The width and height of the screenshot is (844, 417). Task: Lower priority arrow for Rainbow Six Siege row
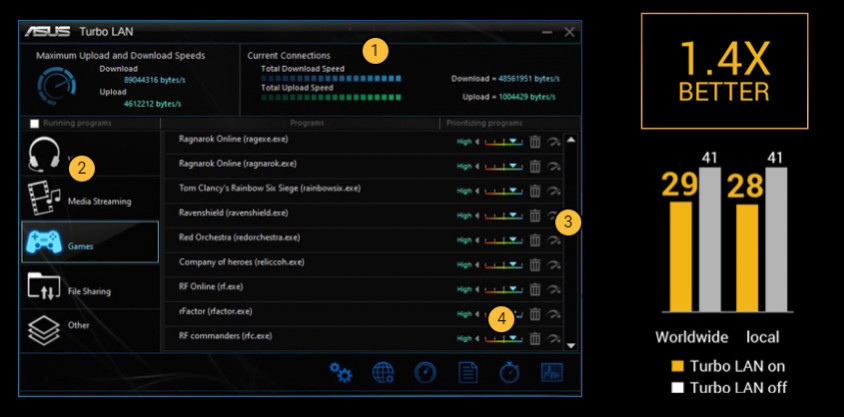pyautogui.click(x=477, y=191)
